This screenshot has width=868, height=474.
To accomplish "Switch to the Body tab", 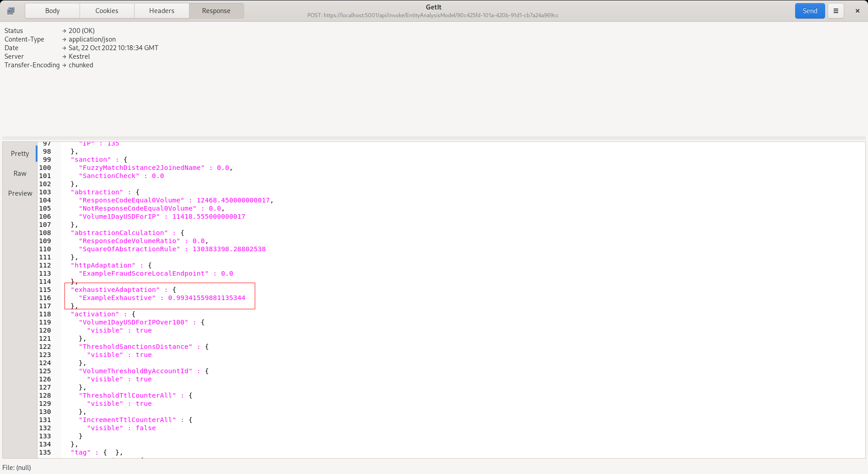I will pos(52,11).
